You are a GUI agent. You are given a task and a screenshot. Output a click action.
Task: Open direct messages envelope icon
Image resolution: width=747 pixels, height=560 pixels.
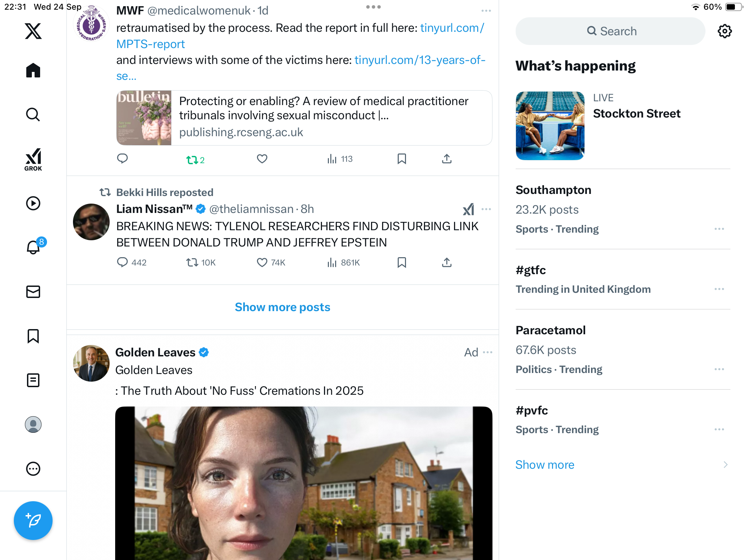(33, 292)
